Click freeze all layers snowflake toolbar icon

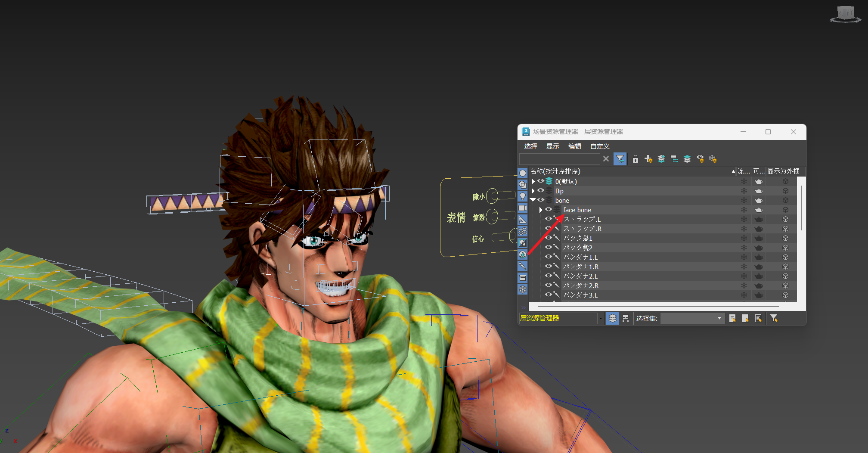pos(713,159)
